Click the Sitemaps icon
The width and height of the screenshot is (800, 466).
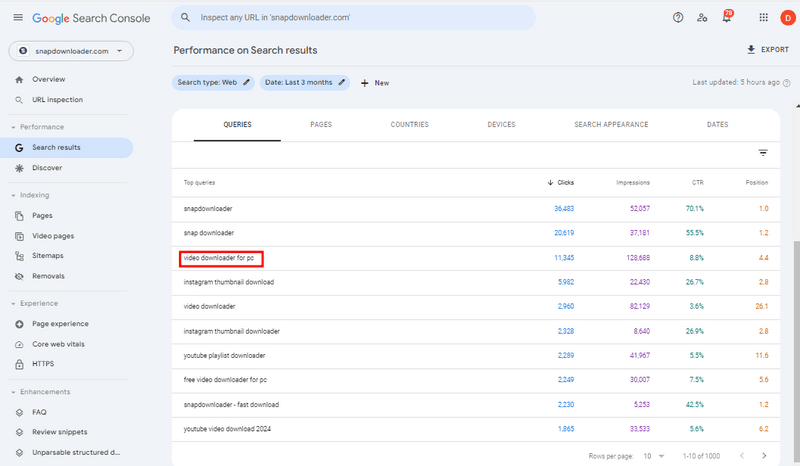tap(19, 256)
